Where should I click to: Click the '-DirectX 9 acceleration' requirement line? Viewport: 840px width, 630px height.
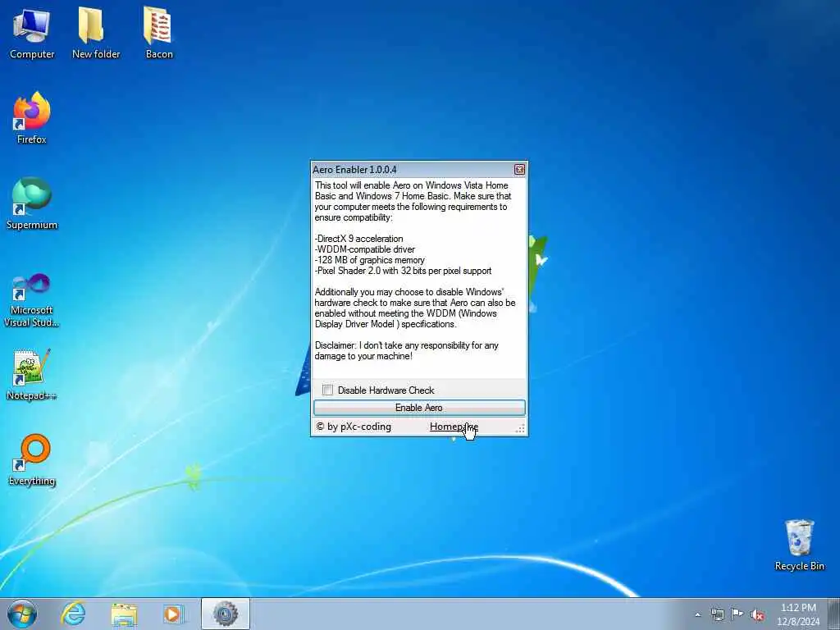pyautogui.click(x=359, y=239)
